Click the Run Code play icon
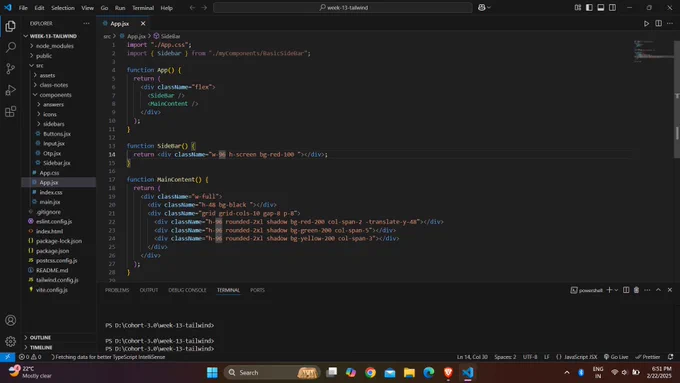Screen dimensions: 680x383 click(x=646, y=23)
